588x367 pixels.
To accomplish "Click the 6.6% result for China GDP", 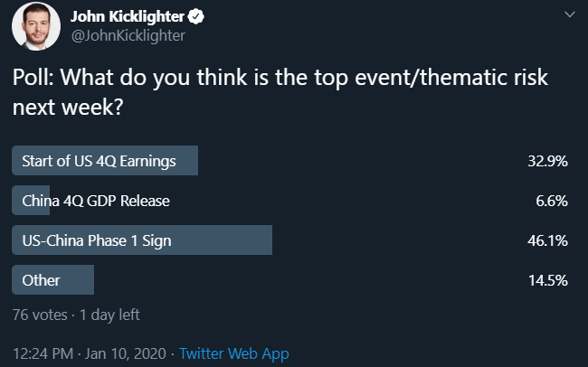I will (x=552, y=201).
